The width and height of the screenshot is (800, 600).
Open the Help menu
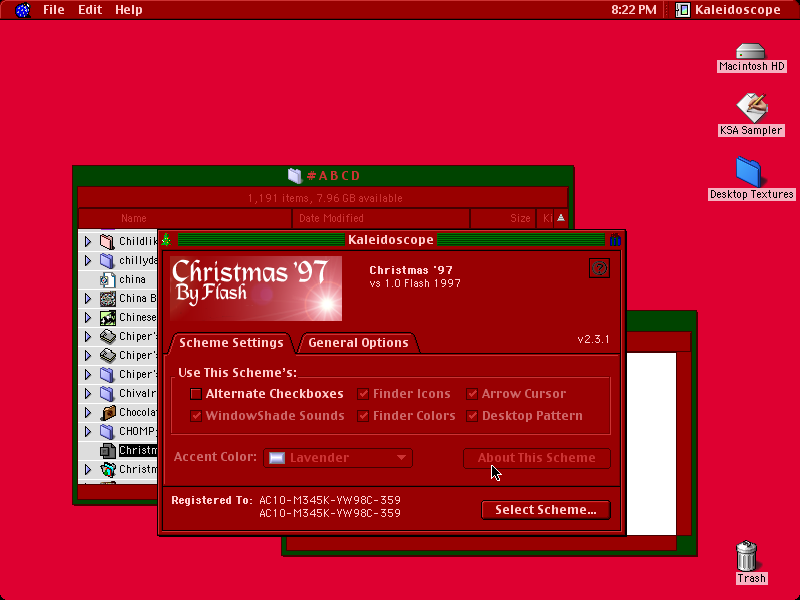[x=129, y=10]
